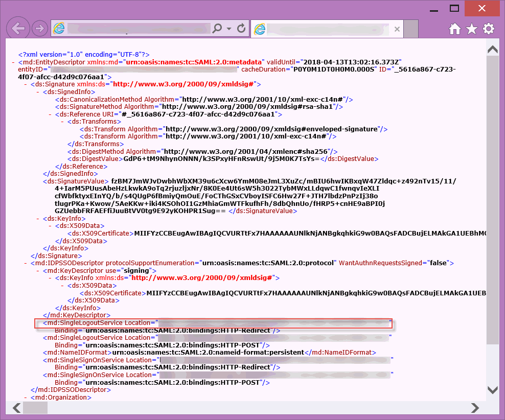Open the Tools gear menu
Screen dimensions: 505x420
489,29
